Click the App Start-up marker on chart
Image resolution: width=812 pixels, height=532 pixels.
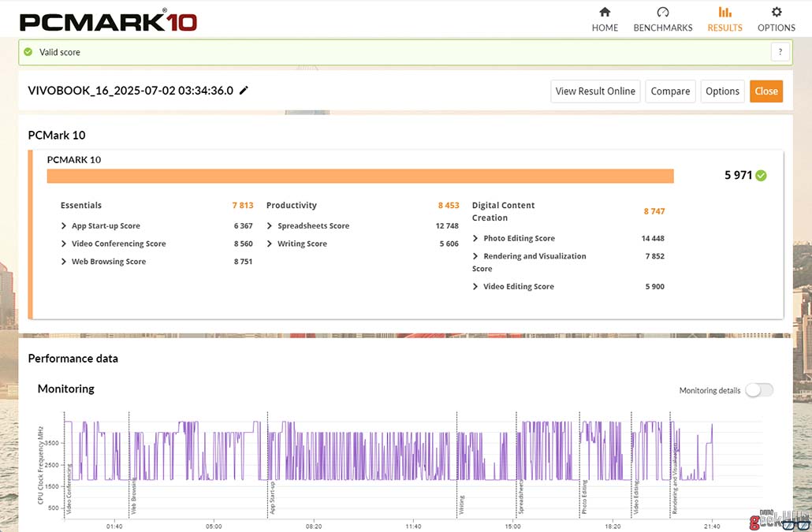[x=273, y=498]
